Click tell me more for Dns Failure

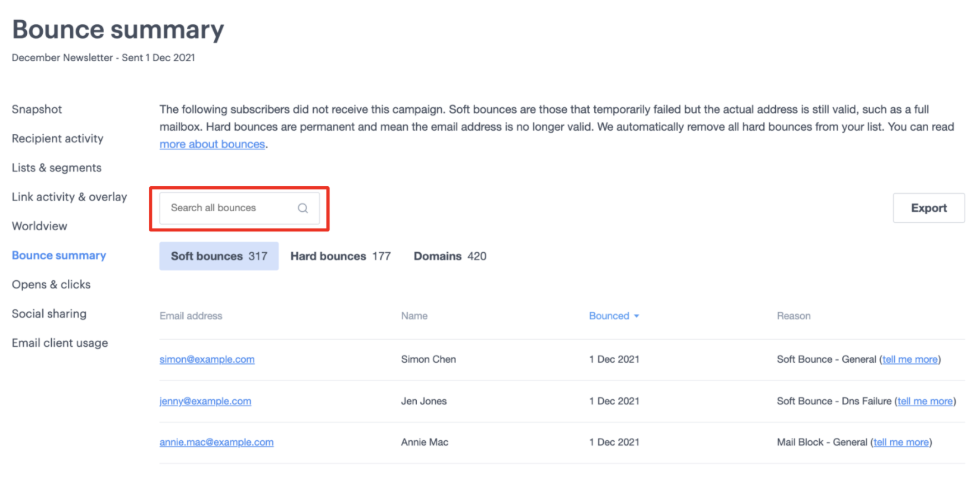925,401
